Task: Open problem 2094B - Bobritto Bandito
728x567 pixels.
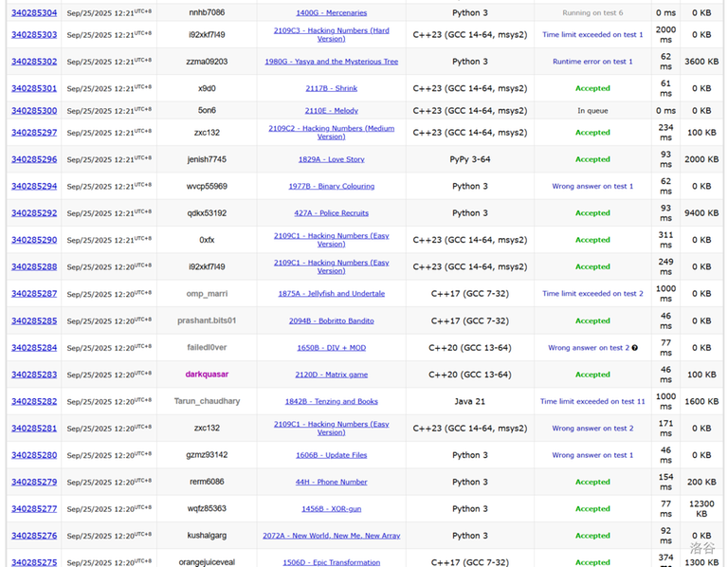Action: pyautogui.click(x=332, y=320)
